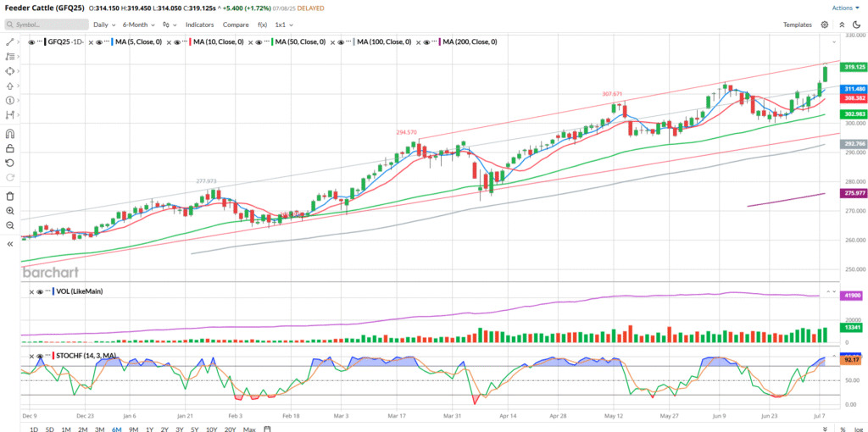The image size is (868, 432).
Task: Undo the last chart action
Action: click(x=10, y=163)
